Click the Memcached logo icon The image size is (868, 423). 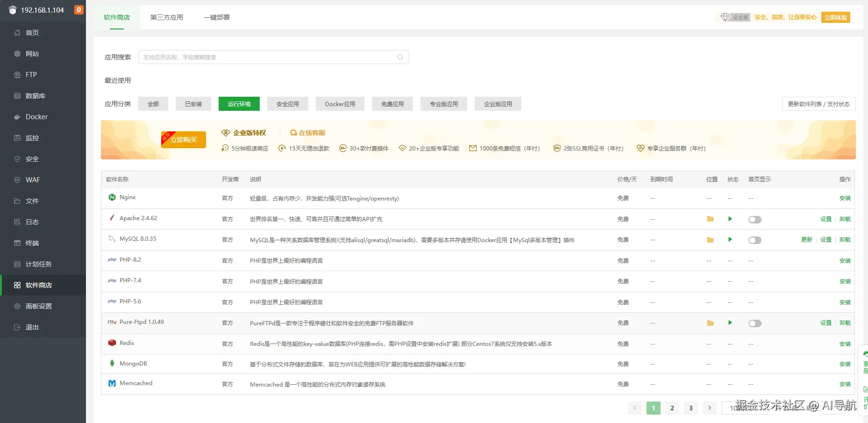coord(112,383)
